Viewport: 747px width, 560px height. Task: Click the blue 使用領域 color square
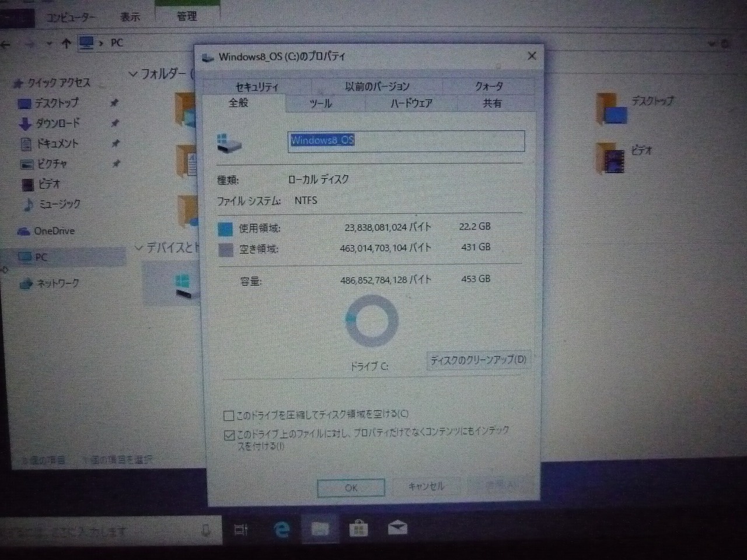[x=225, y=229]
